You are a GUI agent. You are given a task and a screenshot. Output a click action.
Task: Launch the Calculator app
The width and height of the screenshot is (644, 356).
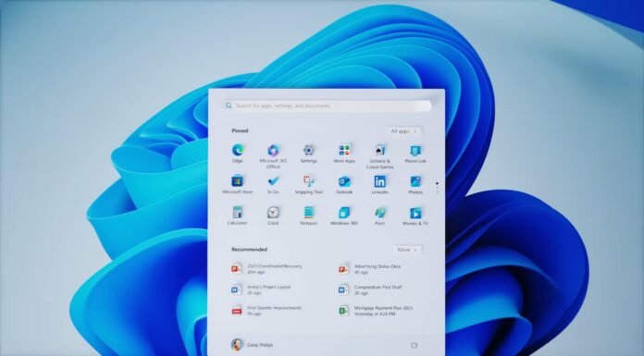pyautogui.click(x=238, y=215)
